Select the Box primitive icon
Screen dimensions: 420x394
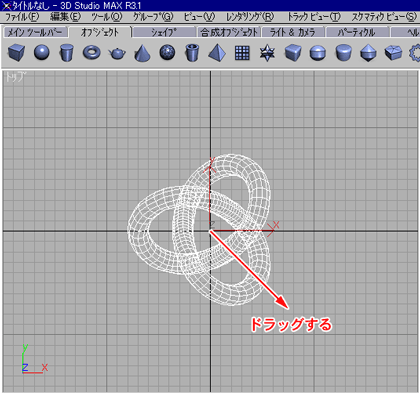coord(16,53)
